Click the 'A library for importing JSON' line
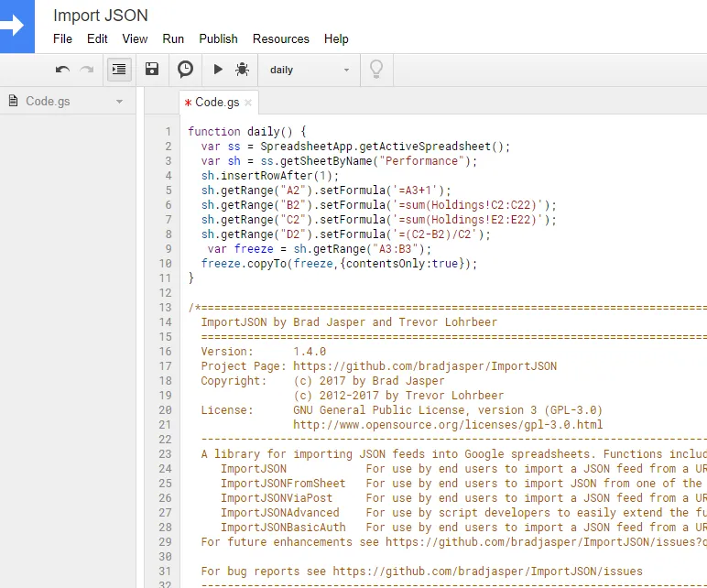The image size is (707, 588). pyautogui.click(x=454, y=454)
